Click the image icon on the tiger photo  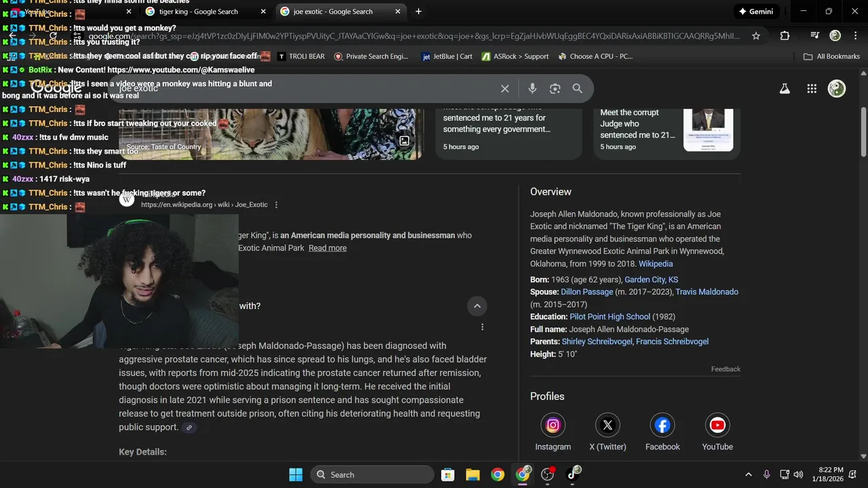pyautogui.click(x=404, y=141)
